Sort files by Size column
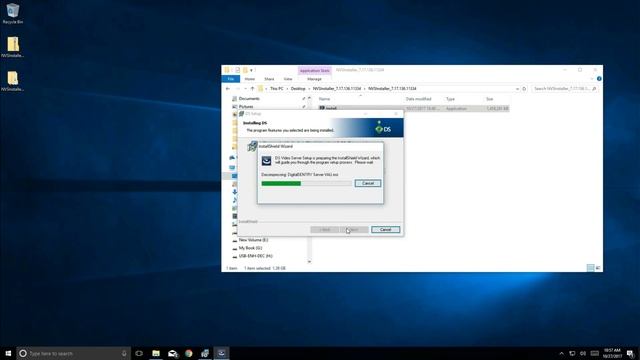Viewport: 640px width, 360px height. click(489, 99)
